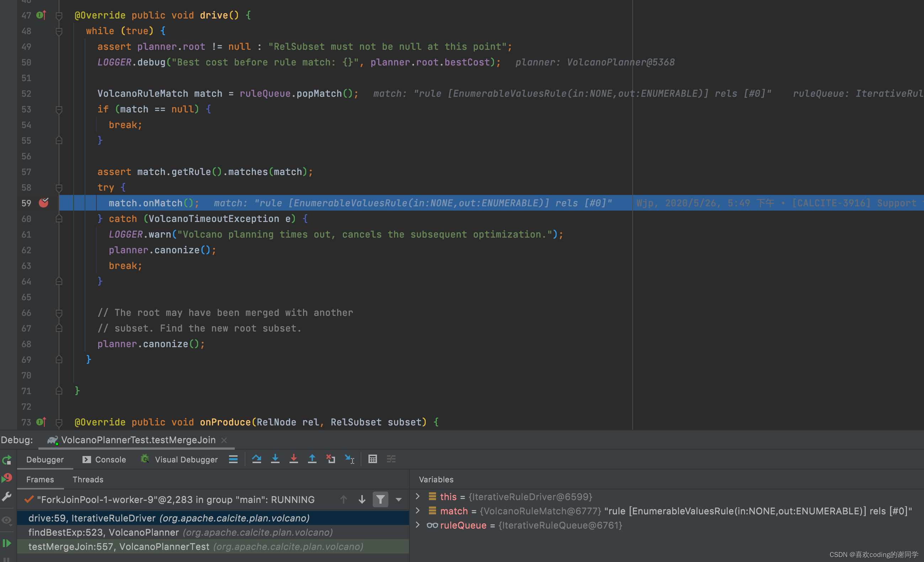Collapse the drive() method fold marker on line 47
924x562 pixels.
pyautogui.click(x=59, y=15)
